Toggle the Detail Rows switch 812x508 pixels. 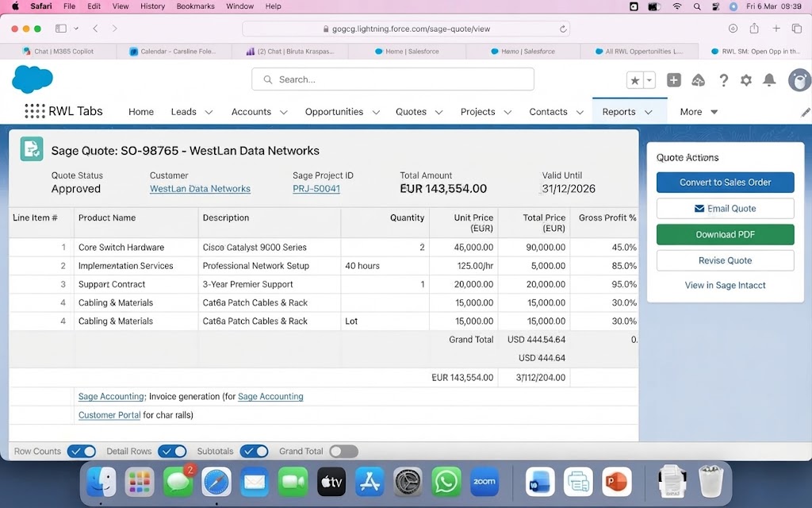[x=172, y=452]
